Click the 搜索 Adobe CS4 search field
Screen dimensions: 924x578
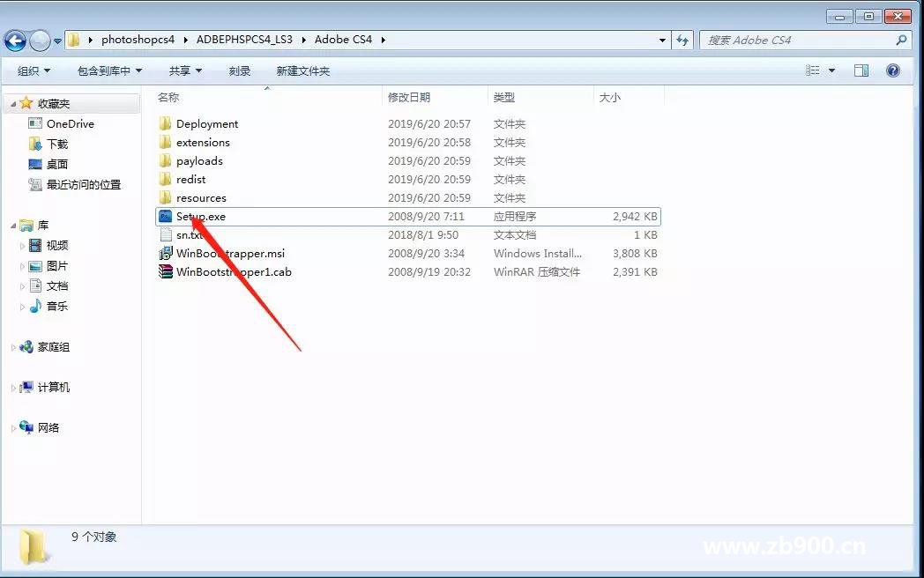coord(798,40)
